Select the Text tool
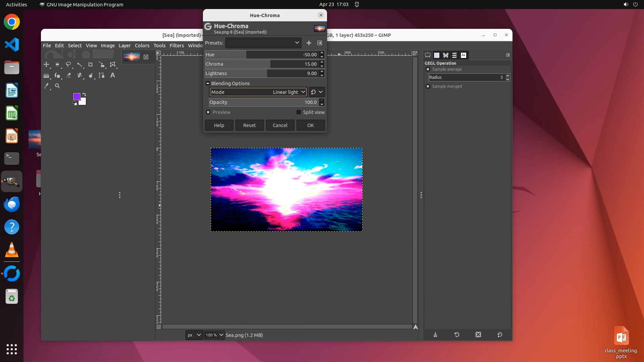Screen dimensions: 644x362 pyautogui.click(x=113, y=75)
